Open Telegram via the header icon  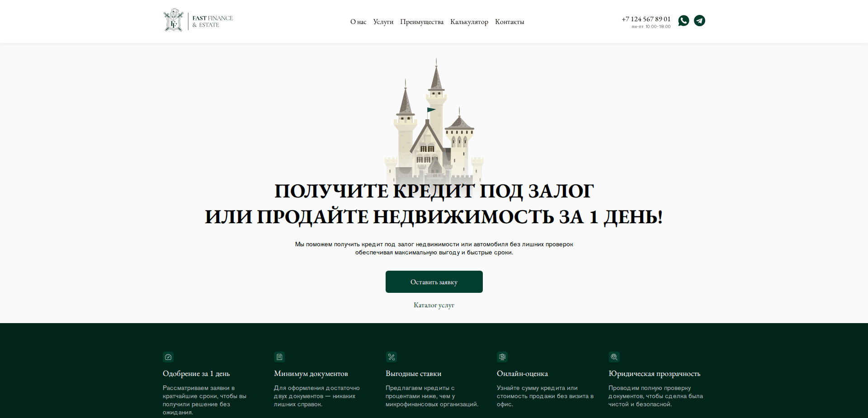click(x=700, y=20)
